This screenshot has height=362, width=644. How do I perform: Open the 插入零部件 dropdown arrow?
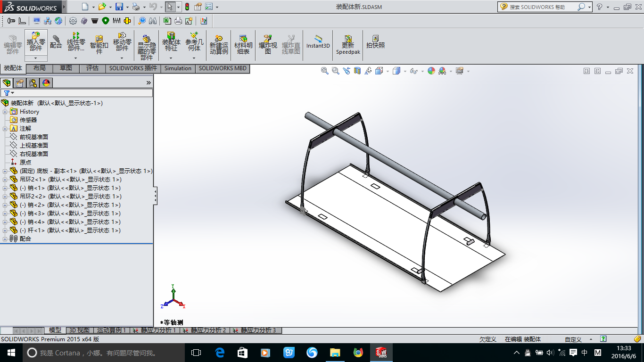point(36,58)
